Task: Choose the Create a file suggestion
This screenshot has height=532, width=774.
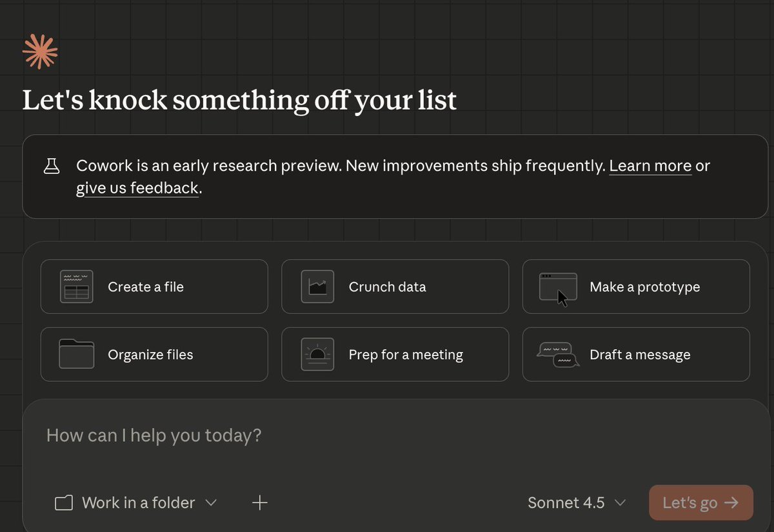Action: point(154,287)
